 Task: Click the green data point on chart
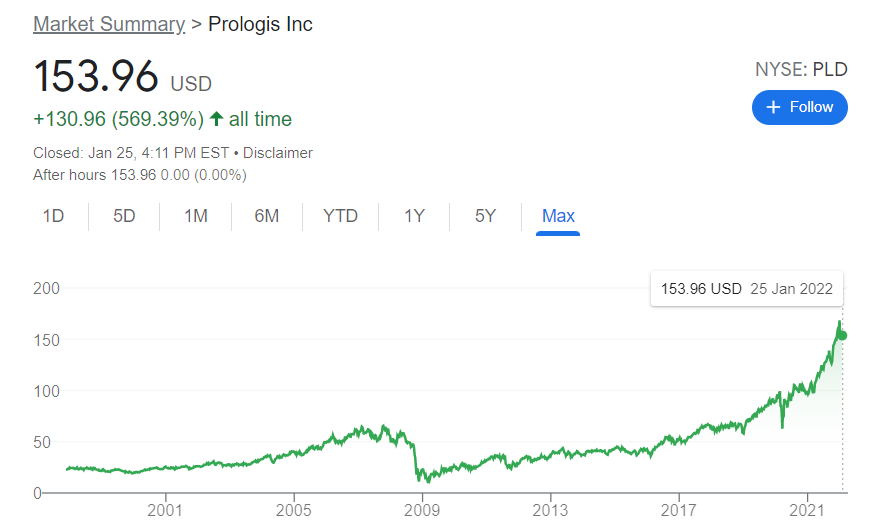(842, 336)
